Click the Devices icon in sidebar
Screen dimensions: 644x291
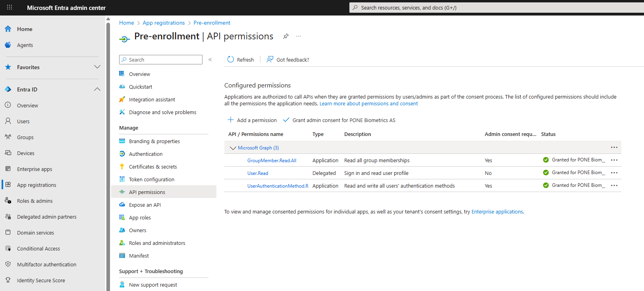[8, 153]
